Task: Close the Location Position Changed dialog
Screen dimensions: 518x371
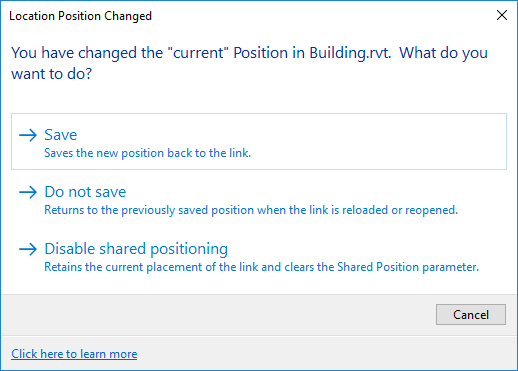Action: point(502,15)
